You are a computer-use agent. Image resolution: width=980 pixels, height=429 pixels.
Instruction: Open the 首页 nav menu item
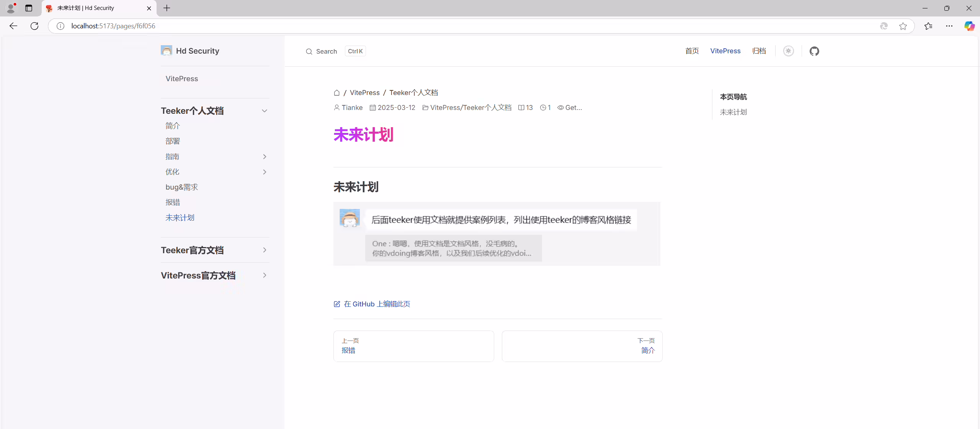692,51
